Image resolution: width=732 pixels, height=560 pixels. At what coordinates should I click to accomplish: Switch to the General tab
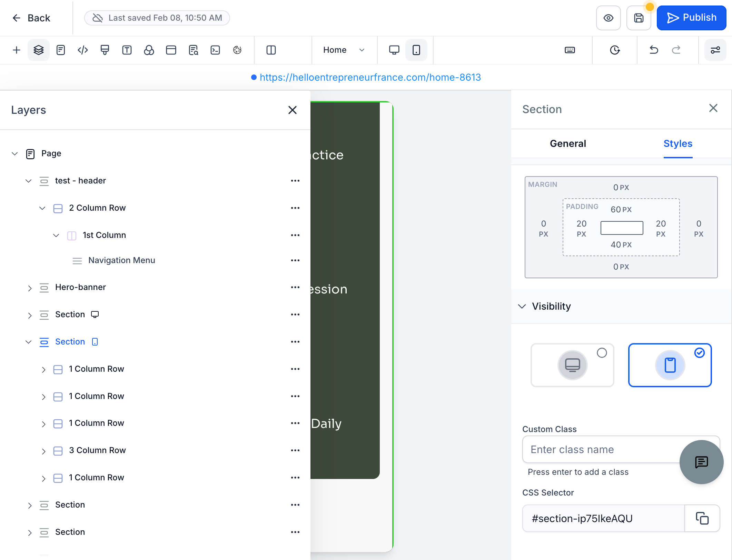(568, 143)
